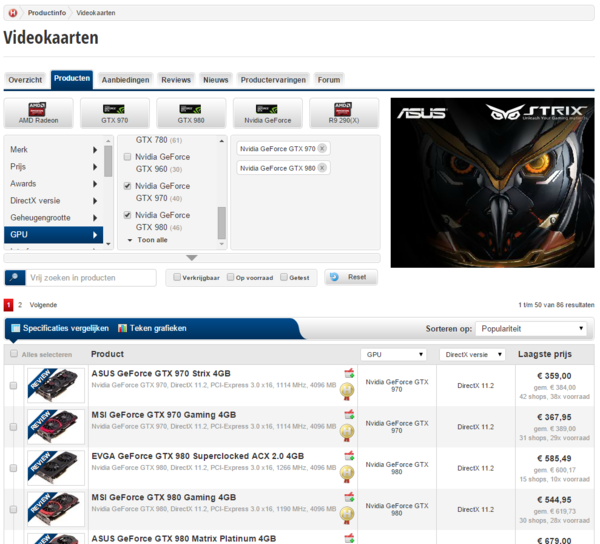Image resolution: width=600 pixels, height=544 pixels.
Task: Switch to the Producten tab
Action: 72,79
